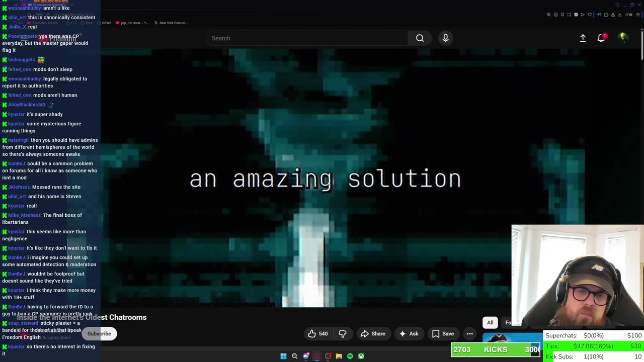Open Xbox app from the taskbar
644x362 pixels.
pos(361,356)
